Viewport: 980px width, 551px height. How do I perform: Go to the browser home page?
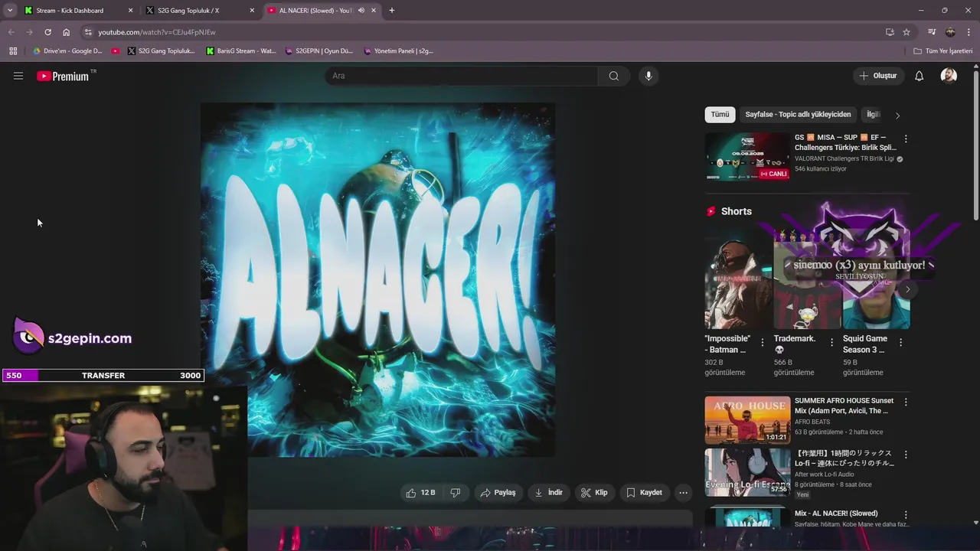tap(67, 32)
